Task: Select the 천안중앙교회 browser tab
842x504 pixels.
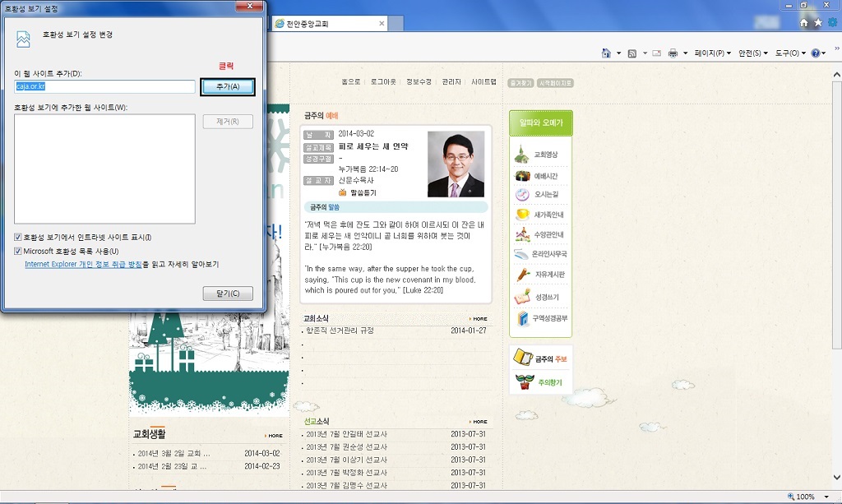Action: click(x=329, y=24)
